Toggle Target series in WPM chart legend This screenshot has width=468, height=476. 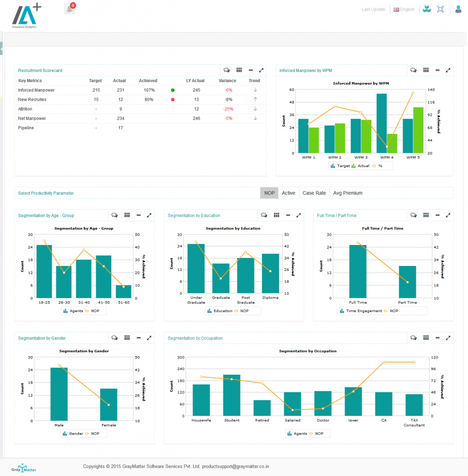pos(340,165)
